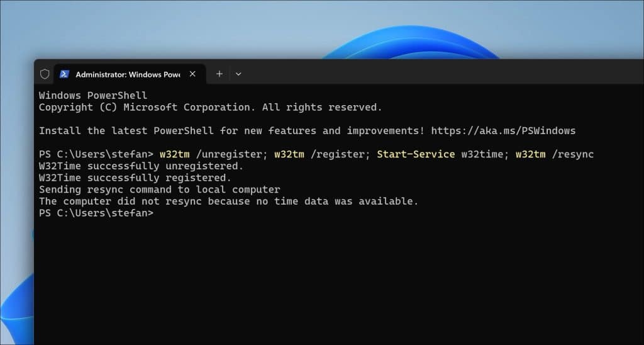Click the "Windows PowerShell" header line

tap(93, 96)
